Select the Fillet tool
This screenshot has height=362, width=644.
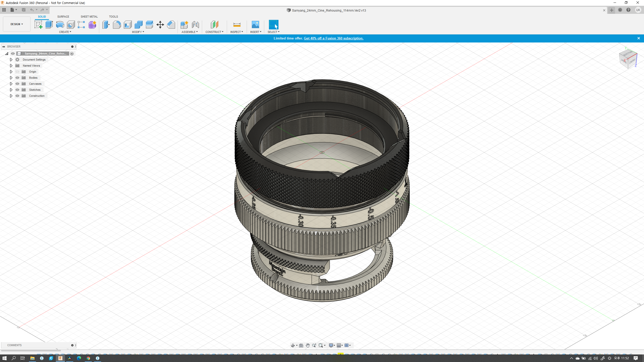[x=117, y=25]
